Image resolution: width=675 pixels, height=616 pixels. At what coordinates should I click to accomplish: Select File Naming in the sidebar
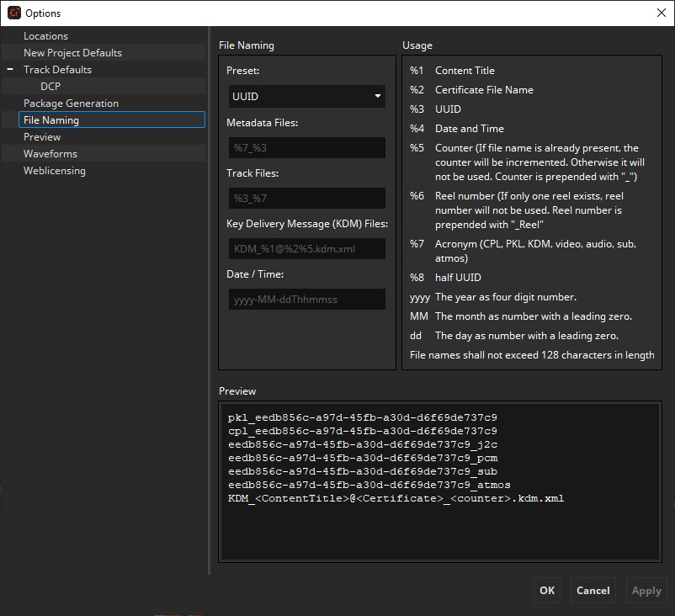click(x=51, y=120)
